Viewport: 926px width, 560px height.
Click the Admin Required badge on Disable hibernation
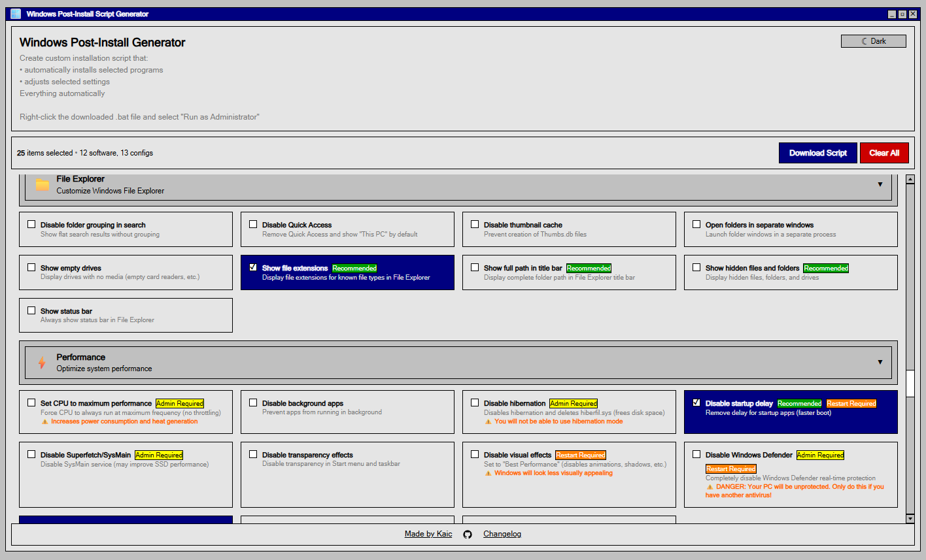[x=574, y=403]
